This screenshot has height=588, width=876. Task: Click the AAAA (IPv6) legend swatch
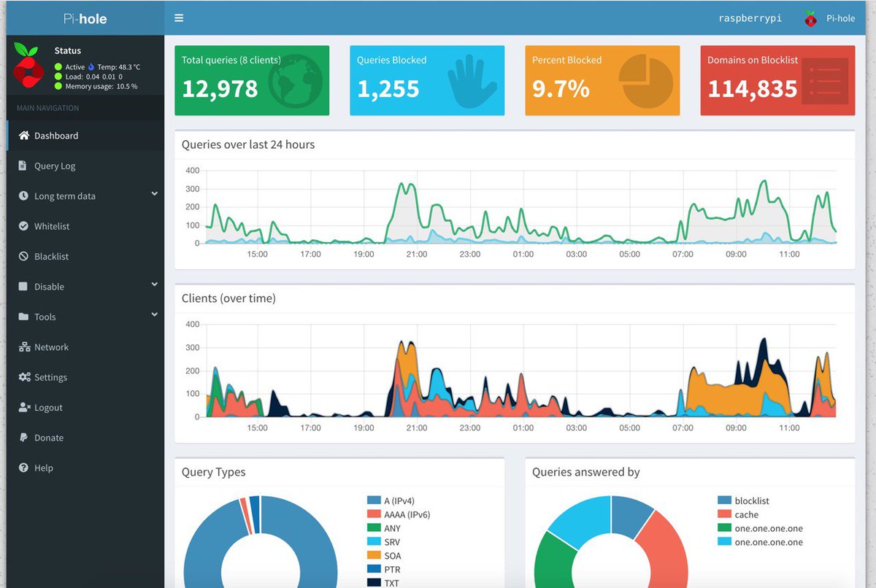(x=374, y=514)
